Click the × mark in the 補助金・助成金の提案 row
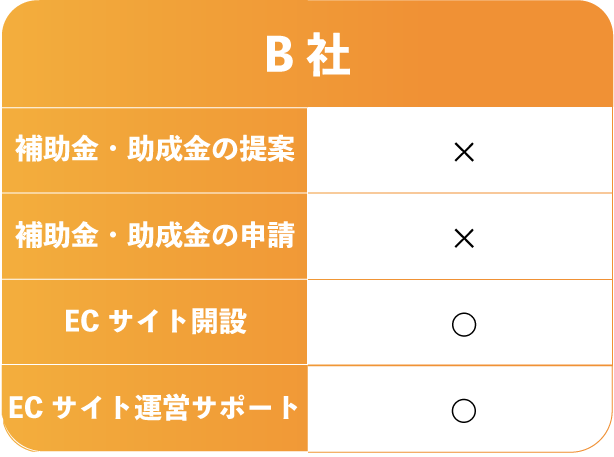 tap(463, 152)
